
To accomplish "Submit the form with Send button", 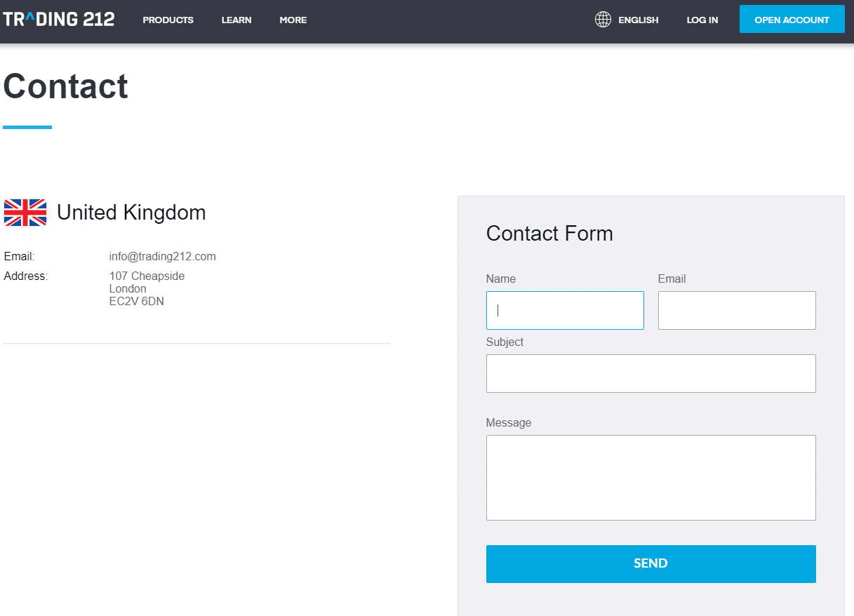I will click(651, 564).
